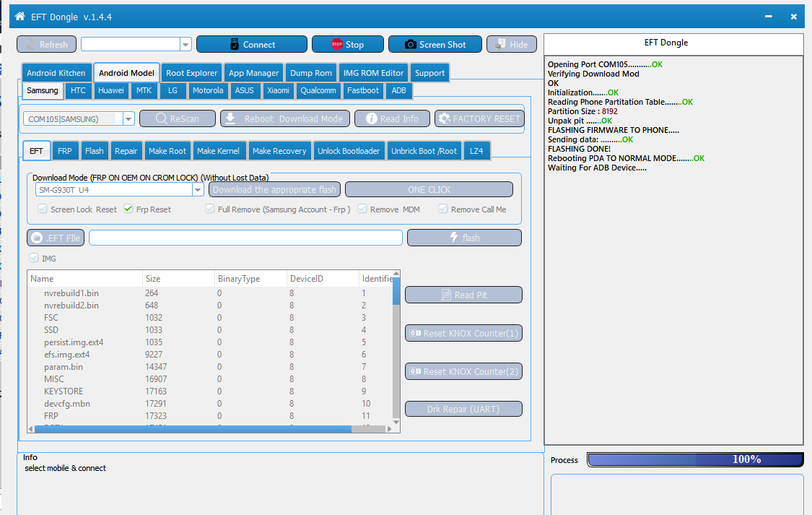The height and width of the screenshot is (515, 812).
Task: Open the Make Recovery sub-tab
Action: point(279,151)
